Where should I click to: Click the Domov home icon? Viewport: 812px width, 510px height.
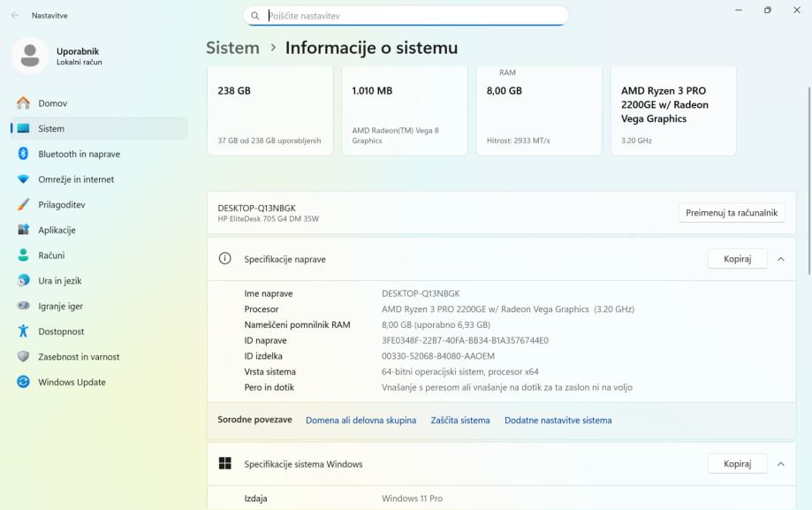24,103
